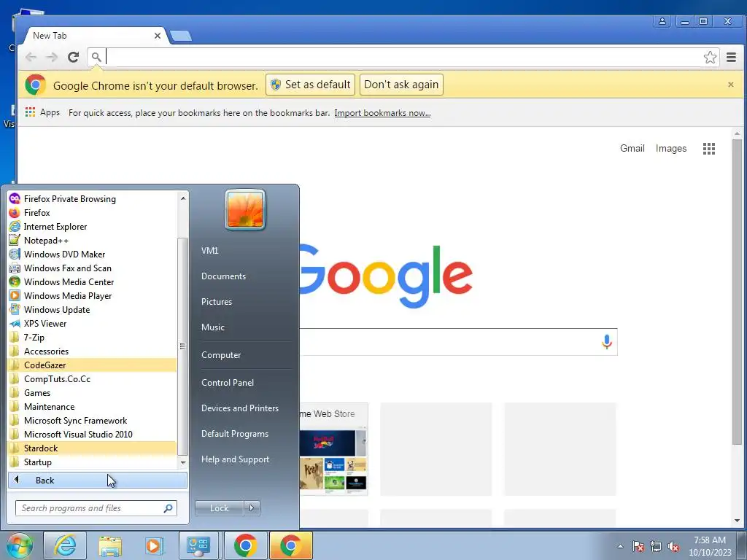The width and height of the screenshot is (747, 560).
Task: Open Internet Explorer from the taskbar
Action: click(x=65, y=545)
